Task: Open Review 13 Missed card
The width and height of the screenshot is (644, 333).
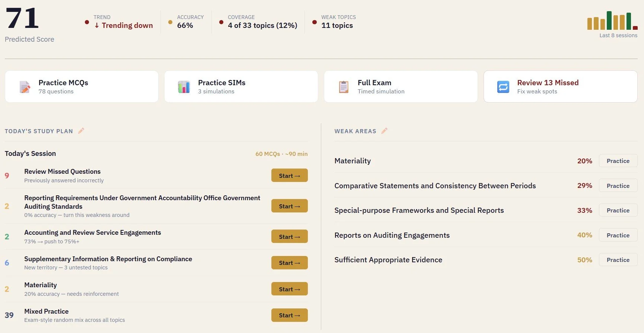Action: [561, 87]
